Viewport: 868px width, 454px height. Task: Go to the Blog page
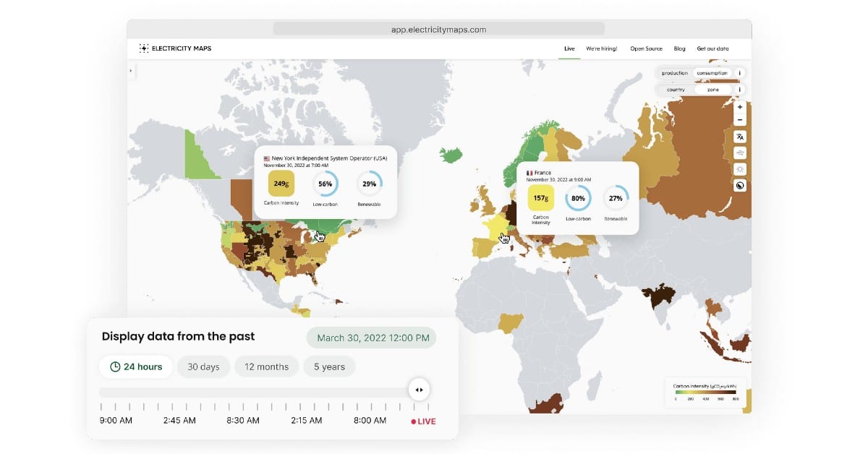[x=679, y=48]
